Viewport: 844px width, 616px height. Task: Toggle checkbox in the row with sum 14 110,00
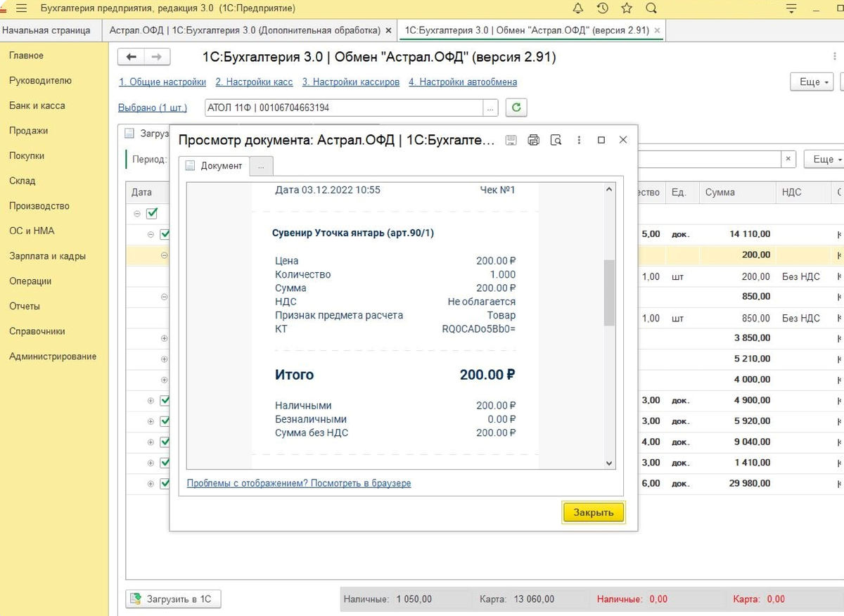tap(165, 234)
